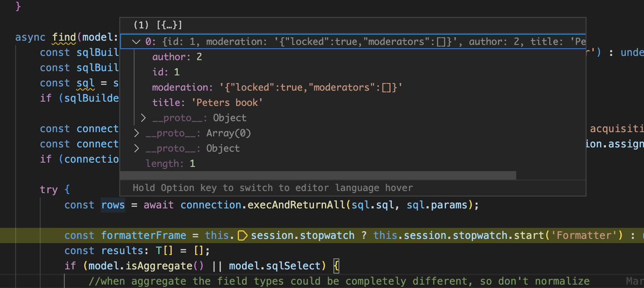Image resolution: width=644 pixels, height=288 pixels.
Task: Click the 'rows' variable in code
Action: pyautogui.click(x=113, y=205)
